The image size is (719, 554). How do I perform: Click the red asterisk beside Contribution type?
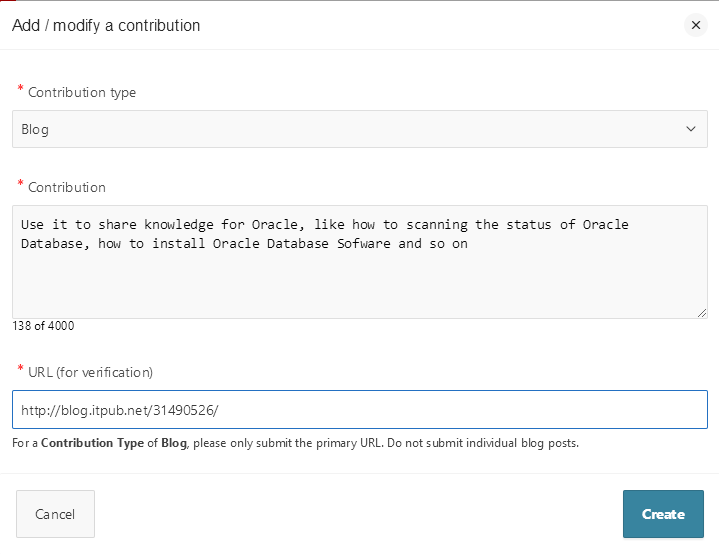(21, 90)
